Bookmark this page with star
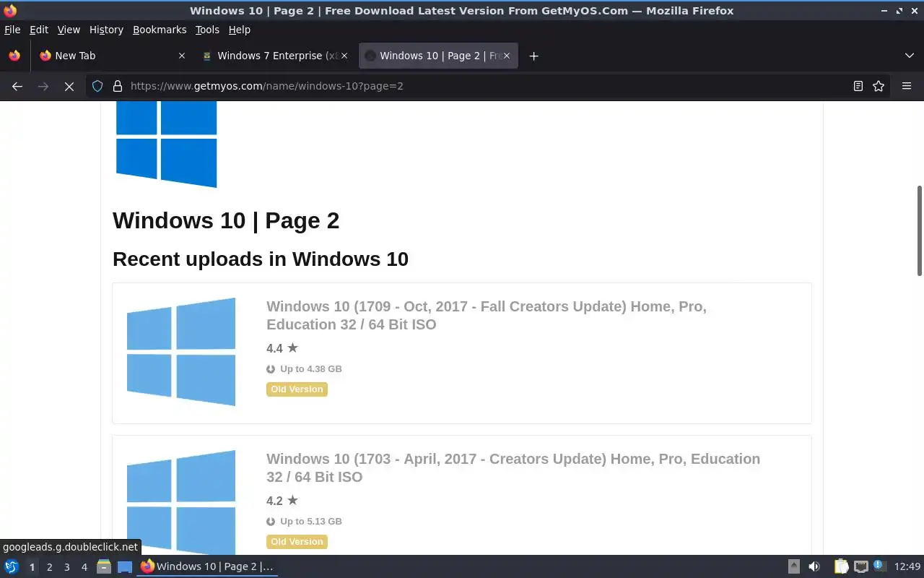The image size is (924, 578). point(879,86)
